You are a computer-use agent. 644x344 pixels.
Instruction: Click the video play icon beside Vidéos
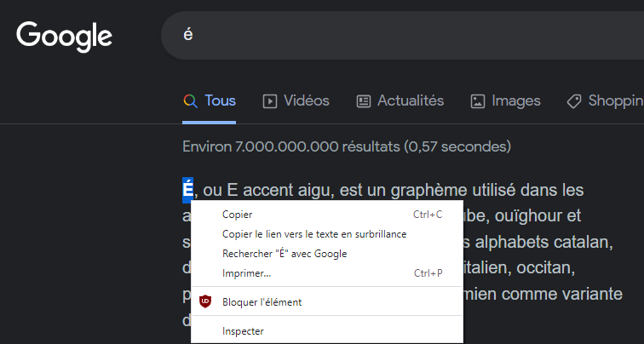tap(270, 101)
